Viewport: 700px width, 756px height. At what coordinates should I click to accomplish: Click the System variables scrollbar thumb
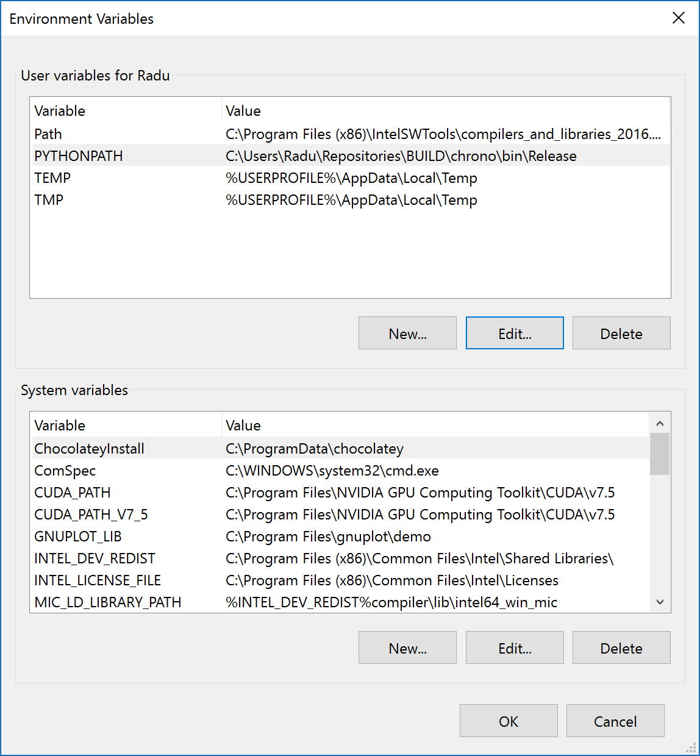click(x=660, y=454)
